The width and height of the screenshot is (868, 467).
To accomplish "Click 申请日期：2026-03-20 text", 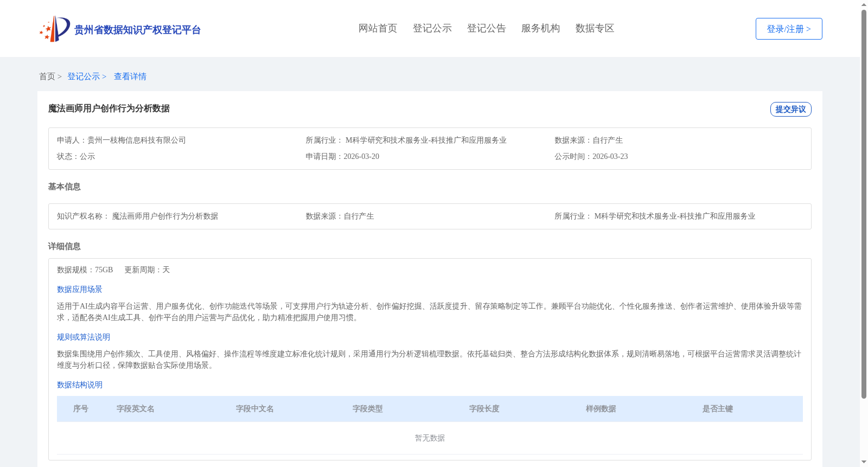I will point(342,156).
